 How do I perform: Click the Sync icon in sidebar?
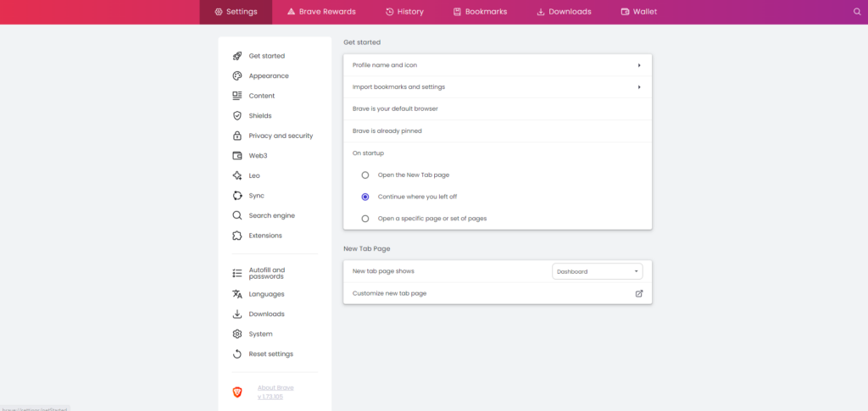coord(237,196)
